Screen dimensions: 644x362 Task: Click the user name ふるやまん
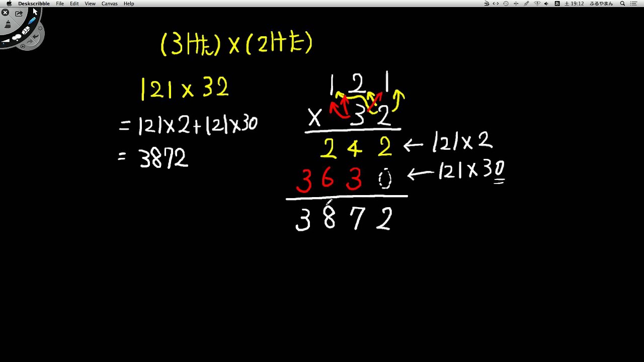601,4
